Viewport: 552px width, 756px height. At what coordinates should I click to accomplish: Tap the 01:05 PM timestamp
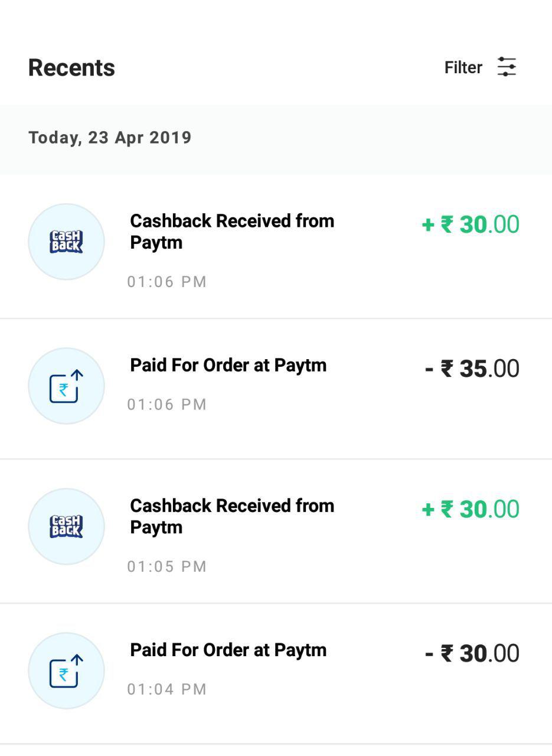pos(167,566)
